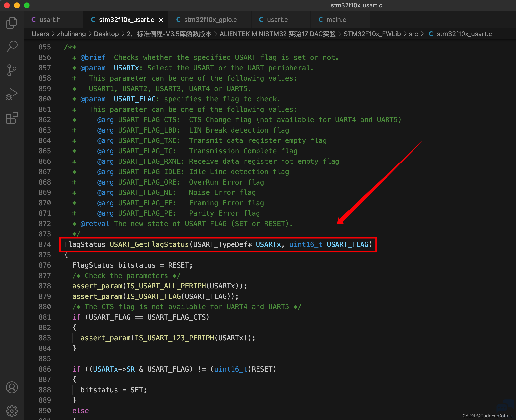This screenshot has width=516, height=420.
Task: Open the Desktop breadcrumb dropdown
Action: [x=106, y=34]
